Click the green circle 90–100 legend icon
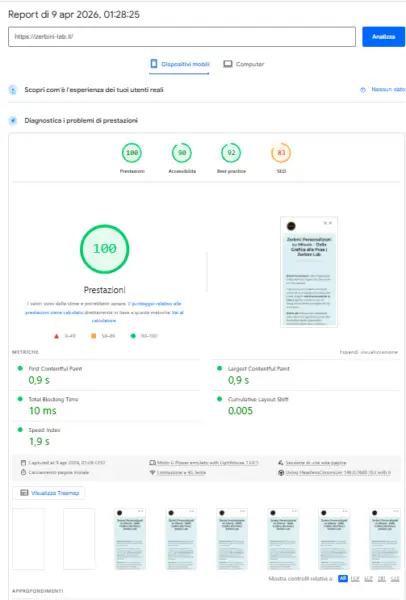 click(x=133, y=336)
